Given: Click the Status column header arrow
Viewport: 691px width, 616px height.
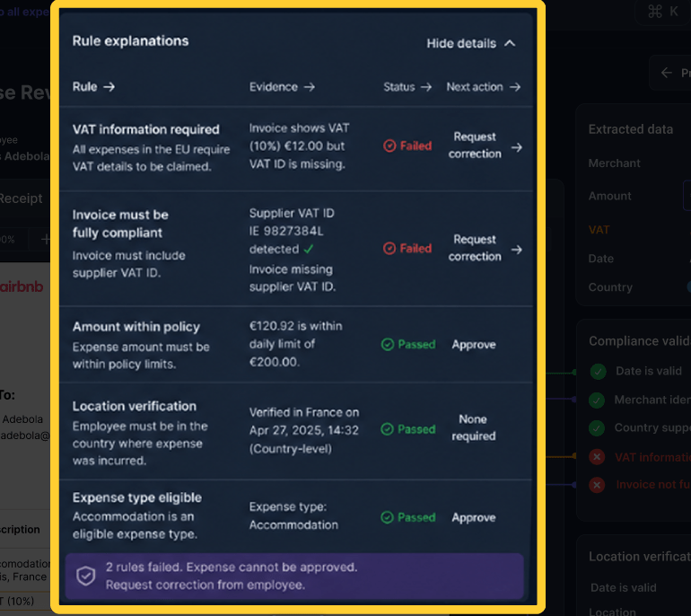Looking at the screenshot, I should [x=425, y=87].
